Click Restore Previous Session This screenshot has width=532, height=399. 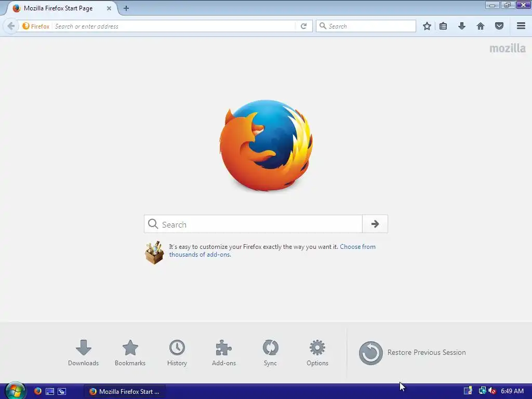coord(412,353)
